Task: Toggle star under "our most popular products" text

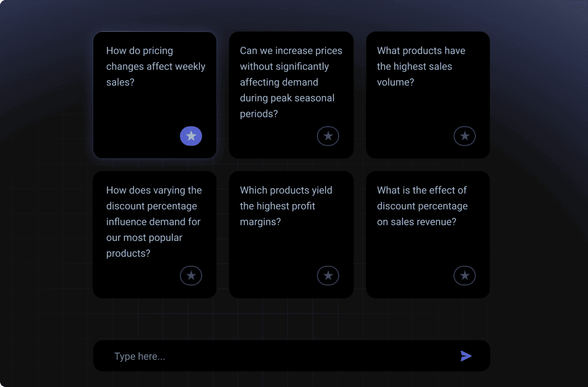Action: point(191,276)
